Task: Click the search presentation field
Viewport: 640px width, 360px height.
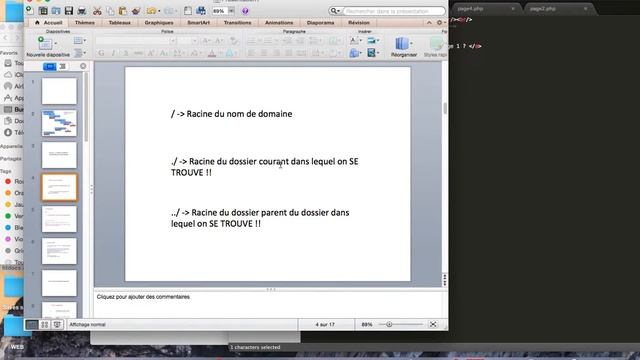Action: (x=393, y=11)
